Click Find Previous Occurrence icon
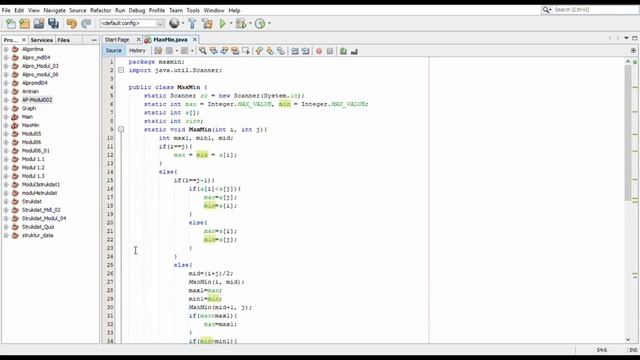The height and width of the screenshot is (360, 640). 213,51
